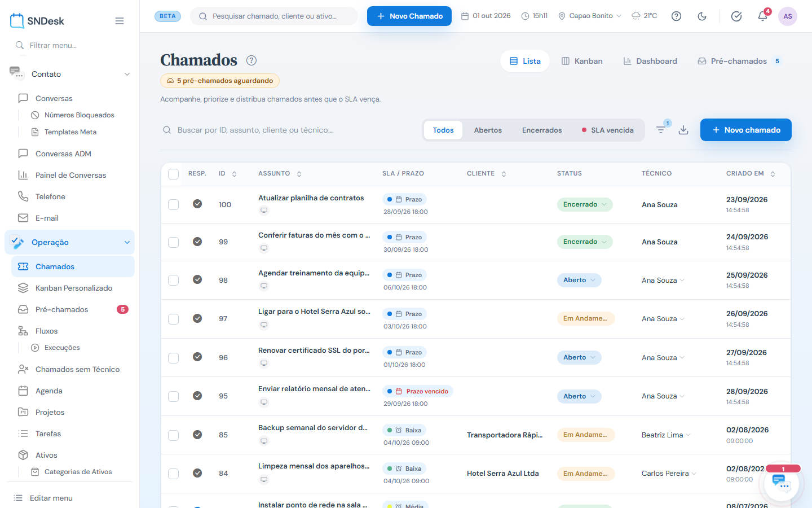Expand the Contato sidebar section
812x508 pixels.
(70, 74)
